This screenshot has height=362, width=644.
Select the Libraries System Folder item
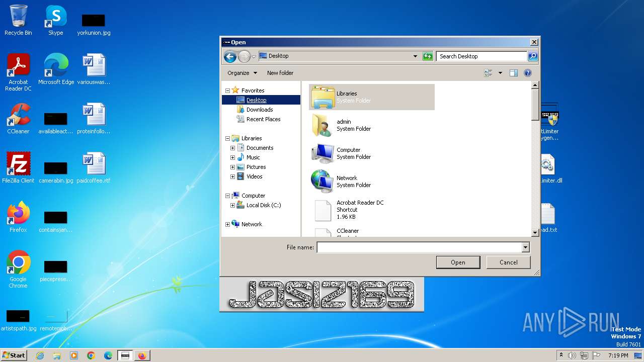(372, 97)
